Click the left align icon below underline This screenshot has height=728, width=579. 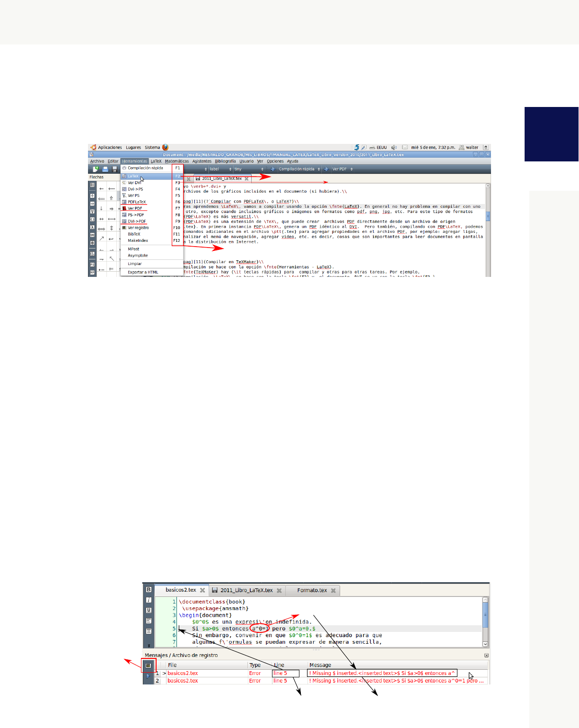(149, 621)
